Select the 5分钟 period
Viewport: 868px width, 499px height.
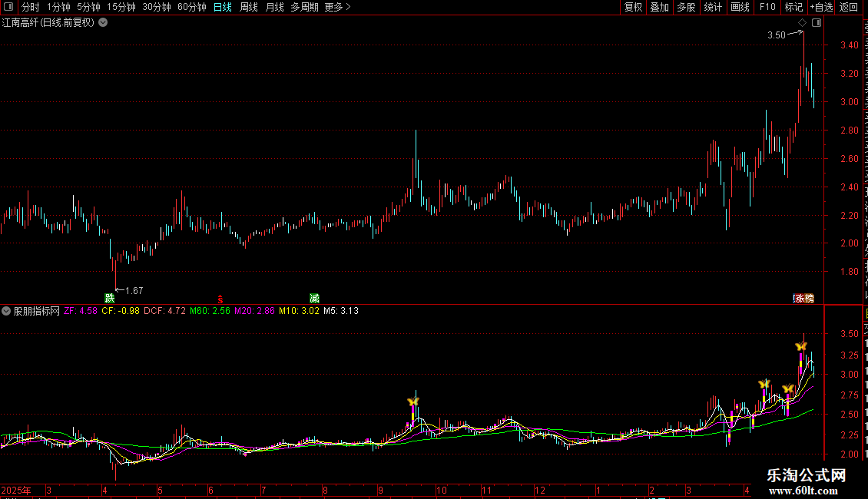click(x=88, y=7)
